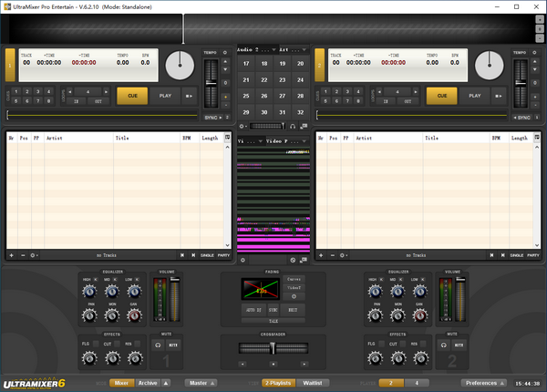Toggle SYNC on the left deck
The width and height of the screenshot is (547, 392).
(212, 118)
